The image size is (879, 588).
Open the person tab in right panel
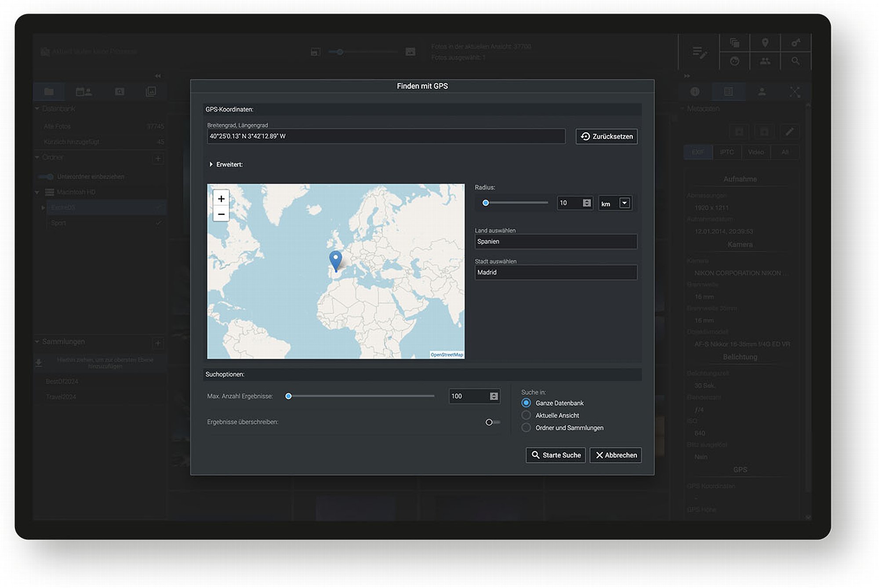[762, 91]
